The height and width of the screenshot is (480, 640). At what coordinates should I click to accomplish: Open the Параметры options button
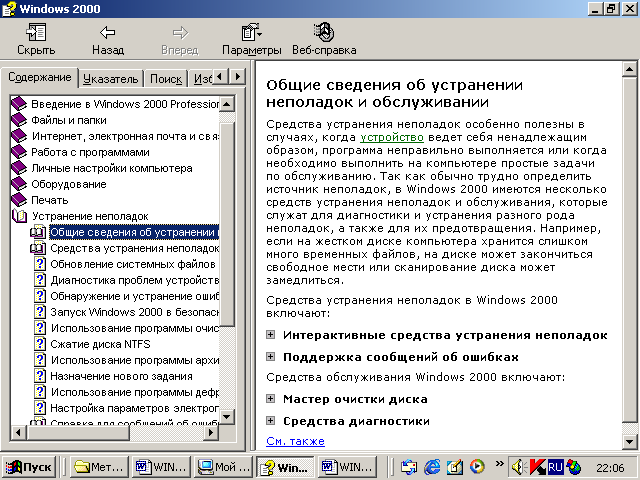251,39
